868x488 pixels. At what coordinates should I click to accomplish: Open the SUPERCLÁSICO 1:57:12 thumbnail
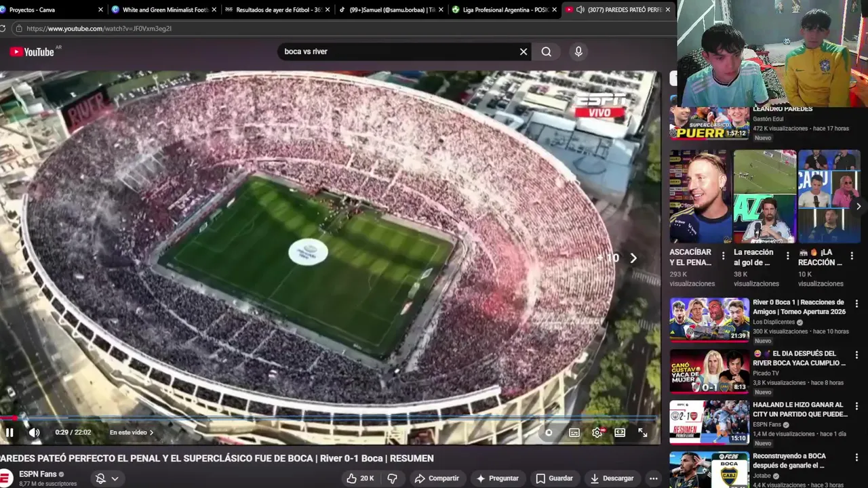click(709, 122)
